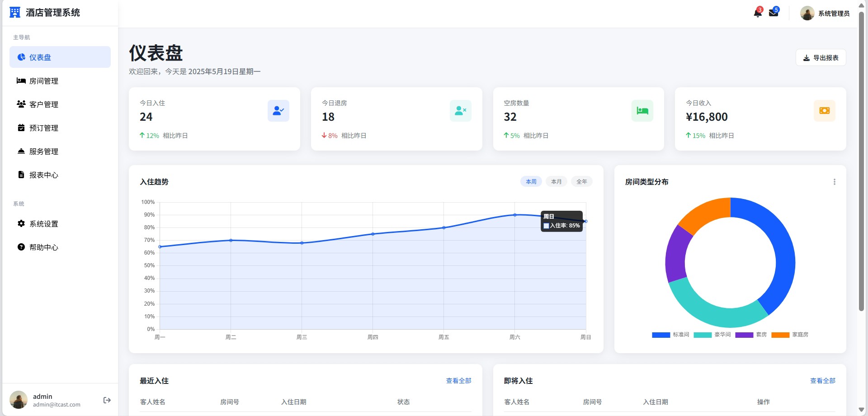The image size is (868, 416).
Task: Click the 套房 purple legend swatch
Action: coord(744,335)
